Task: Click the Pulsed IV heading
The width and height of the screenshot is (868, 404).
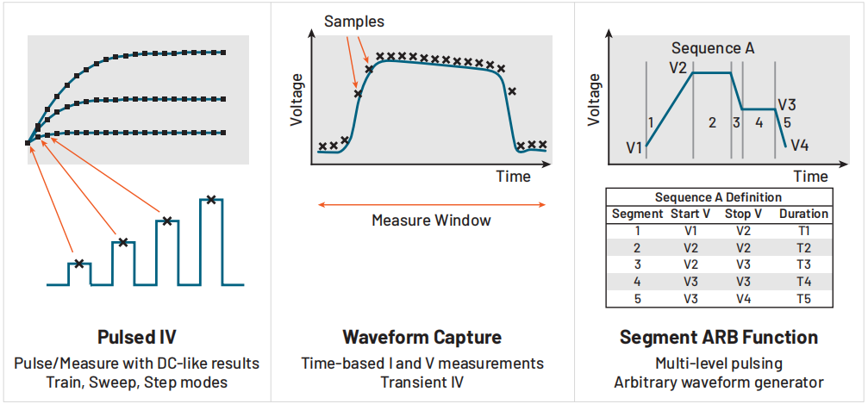Action: [x=137, y=337]
